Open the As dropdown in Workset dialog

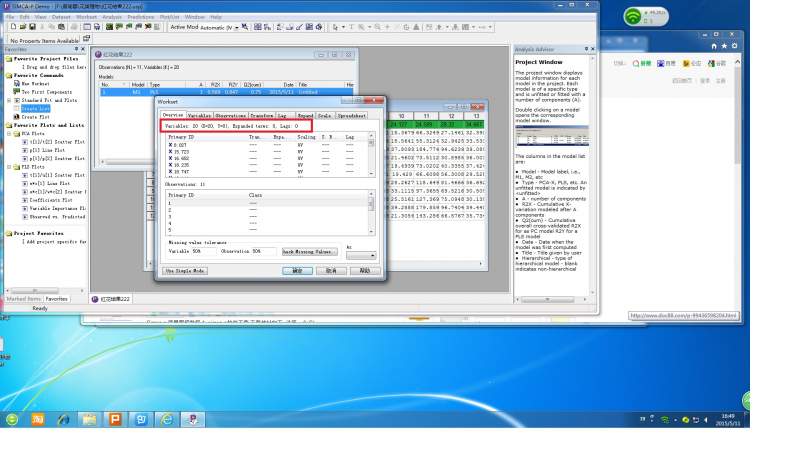point(361,255)
